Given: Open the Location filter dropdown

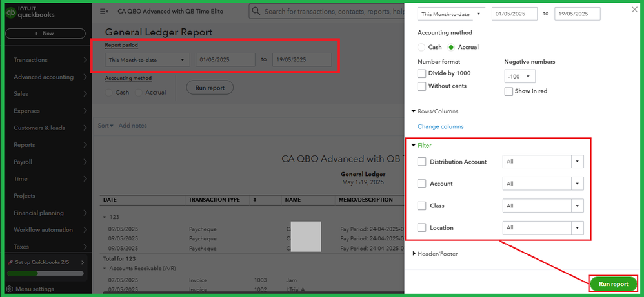Looking at the screenshot, I should (578, 227).
